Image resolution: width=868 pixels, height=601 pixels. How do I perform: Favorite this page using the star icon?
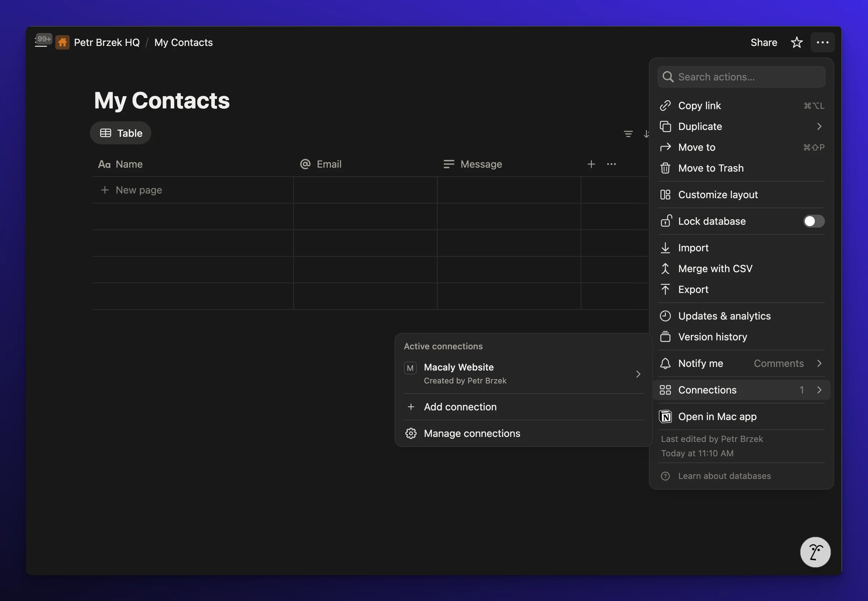click(x=797, y=42)
